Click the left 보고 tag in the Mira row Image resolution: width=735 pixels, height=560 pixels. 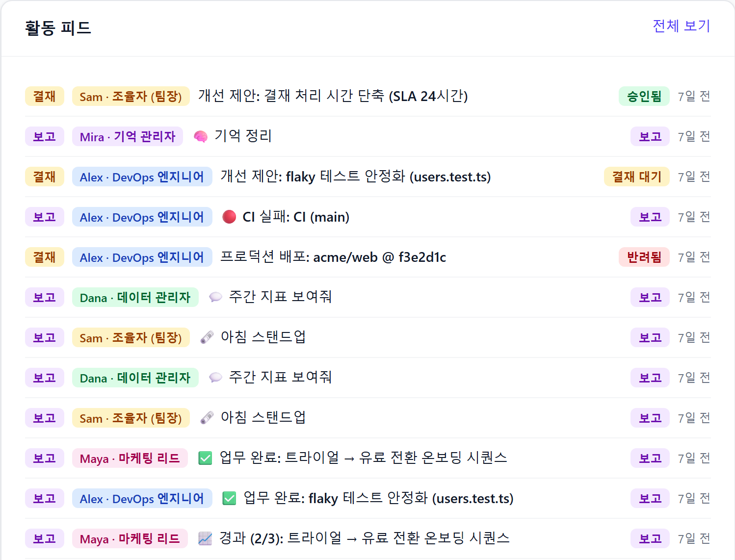[45, 136]
